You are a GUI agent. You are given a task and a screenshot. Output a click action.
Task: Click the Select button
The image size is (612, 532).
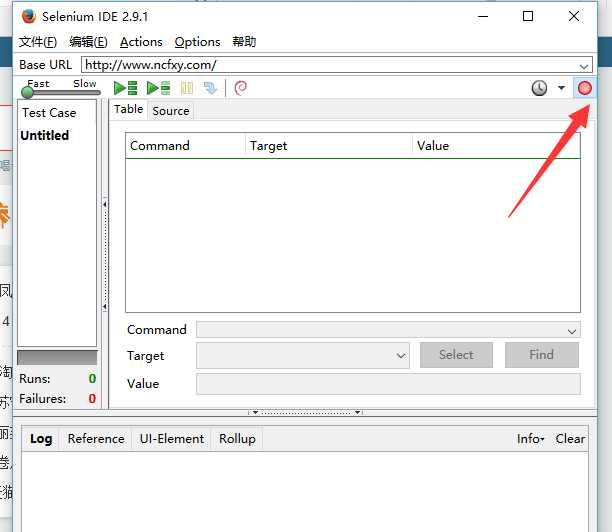pyautogui.click(x=456, y=355)
